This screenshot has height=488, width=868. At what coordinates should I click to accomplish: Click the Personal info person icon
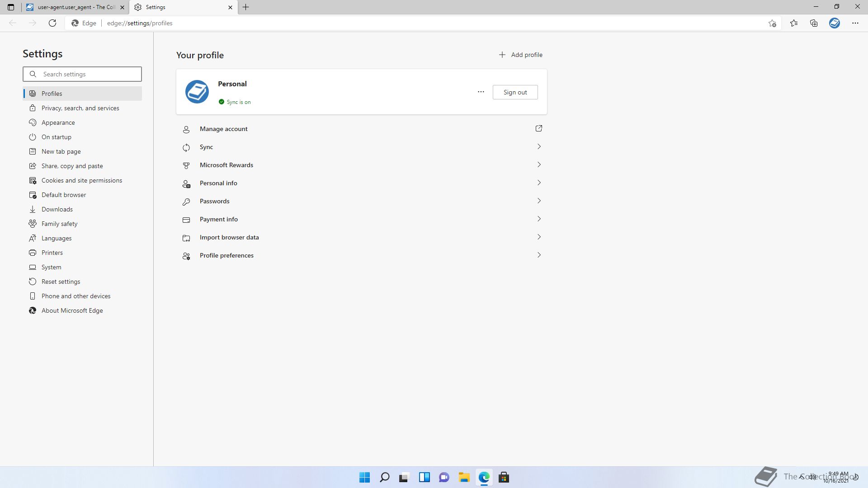(186, 184)
